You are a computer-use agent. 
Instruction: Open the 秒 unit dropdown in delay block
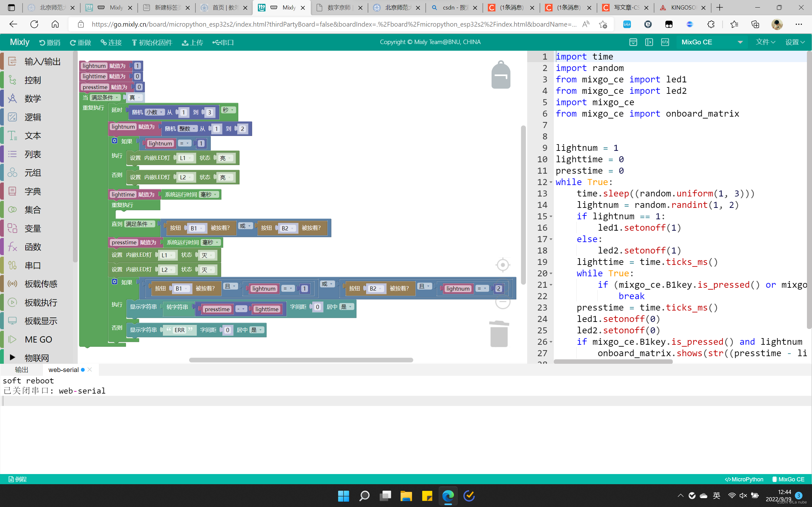[x=228, y=110]
